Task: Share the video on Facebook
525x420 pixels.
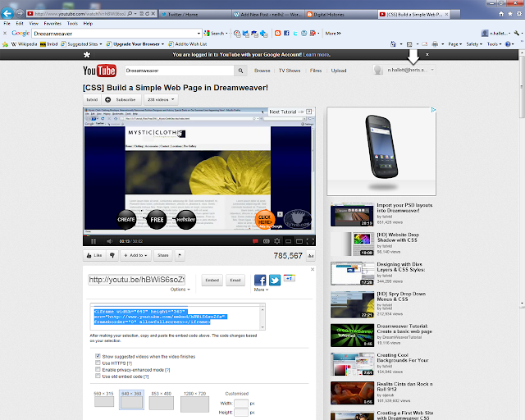Action: (260, 280)
